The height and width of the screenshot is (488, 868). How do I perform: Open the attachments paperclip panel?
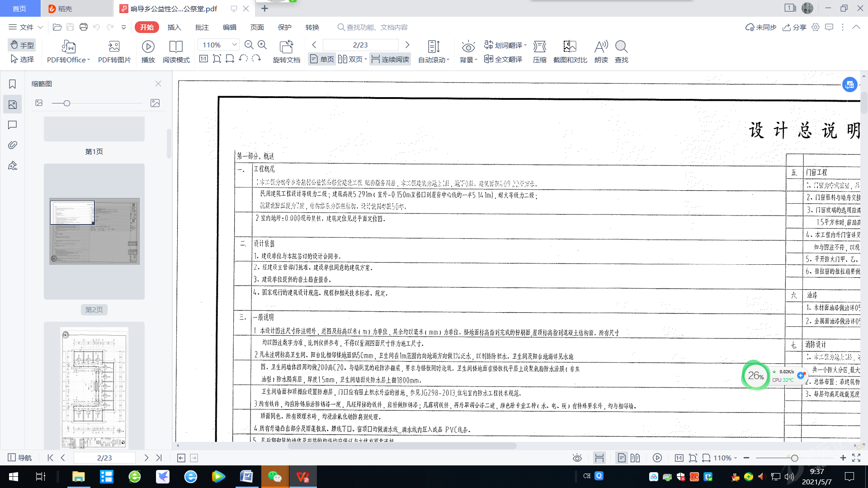click(12, 145)
